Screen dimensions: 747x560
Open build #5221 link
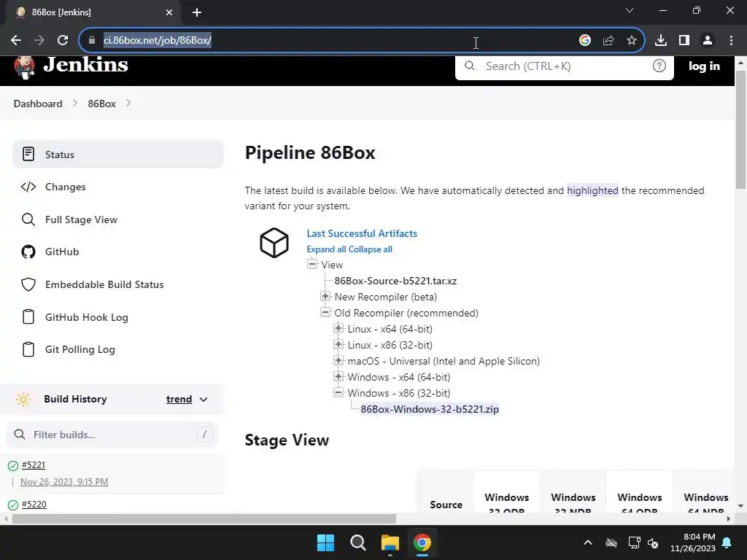tap(34, 464)
